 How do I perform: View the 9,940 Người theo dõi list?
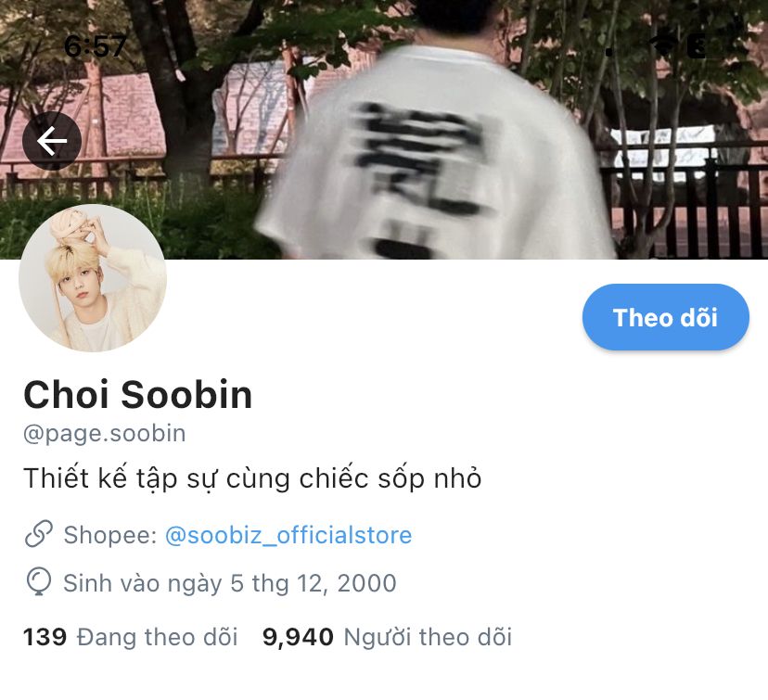pos(387,637)
